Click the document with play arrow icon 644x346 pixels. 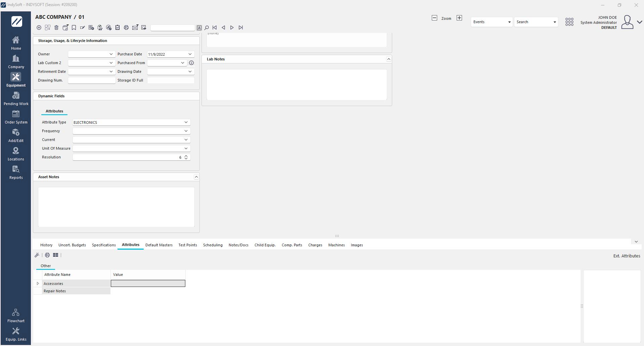click(x=91, y=28)
